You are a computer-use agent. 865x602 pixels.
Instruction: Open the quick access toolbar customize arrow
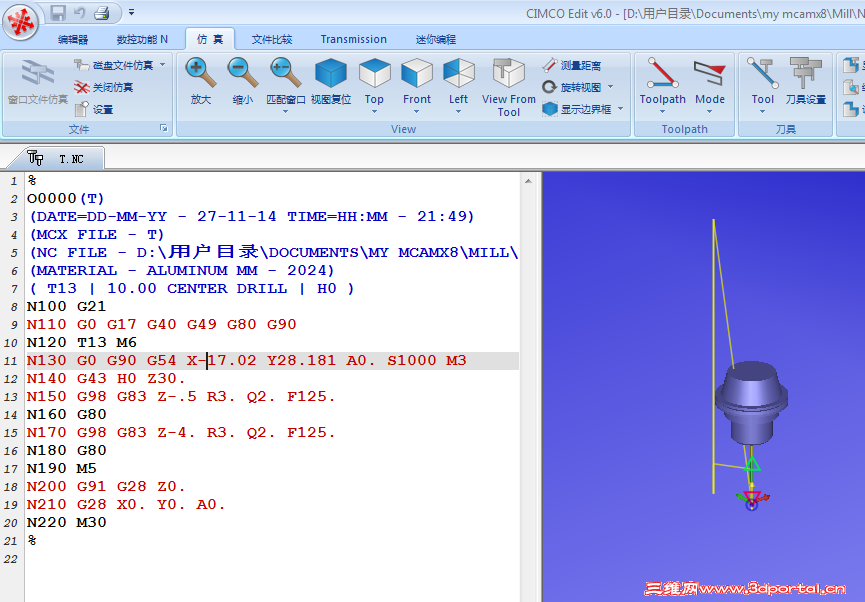point(131,12)
